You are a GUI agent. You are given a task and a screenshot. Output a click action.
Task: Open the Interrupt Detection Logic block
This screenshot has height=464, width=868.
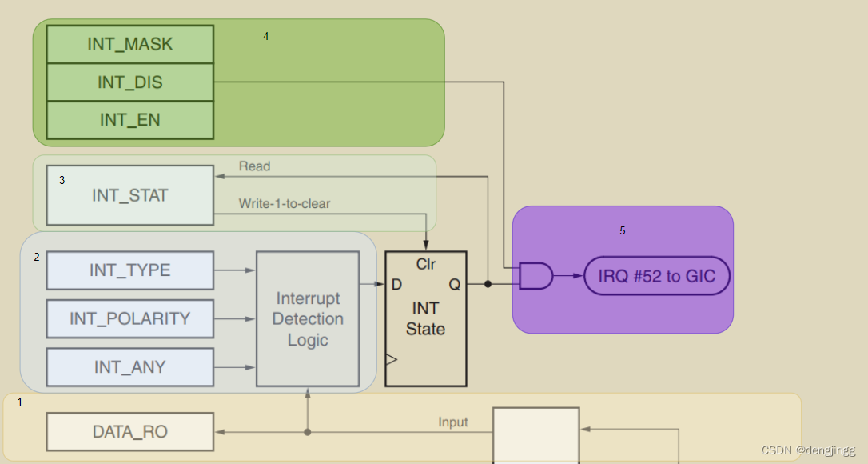pos(308,318)
